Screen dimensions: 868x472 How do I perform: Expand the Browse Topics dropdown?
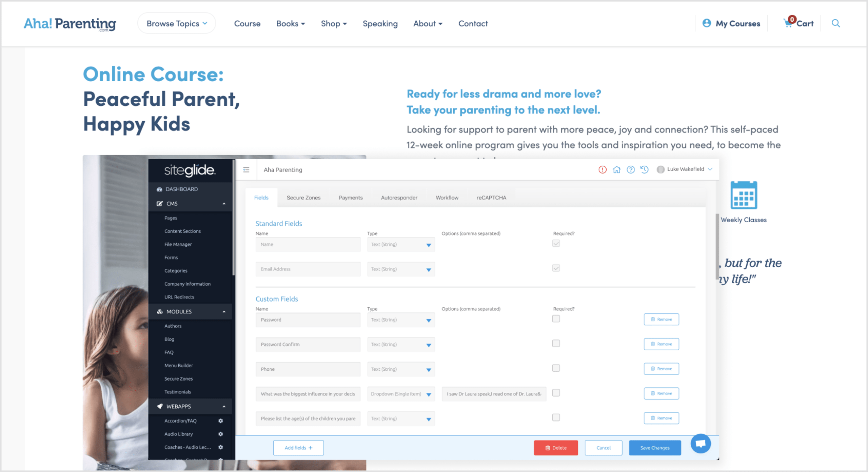177,23
